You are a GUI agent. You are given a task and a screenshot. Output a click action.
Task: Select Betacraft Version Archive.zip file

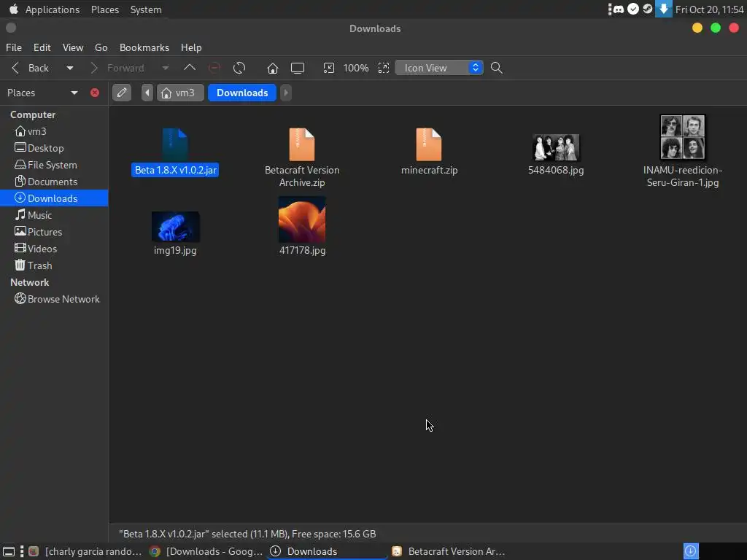[302, 157]
